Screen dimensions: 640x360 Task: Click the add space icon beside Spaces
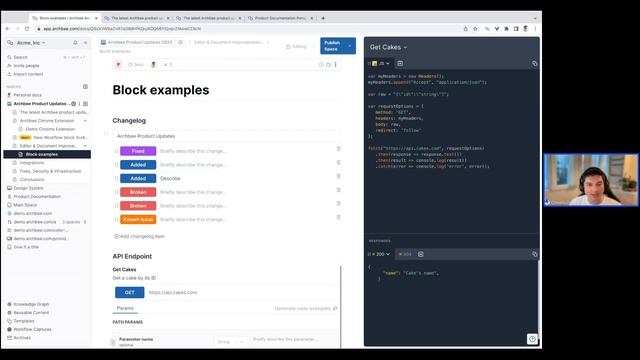coord(85,87)
